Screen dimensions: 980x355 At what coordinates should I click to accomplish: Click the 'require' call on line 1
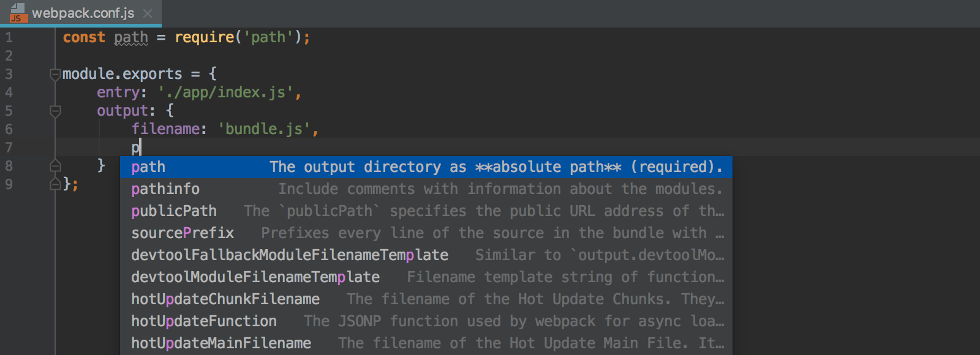pyautogui.click(x=205, y=37)
